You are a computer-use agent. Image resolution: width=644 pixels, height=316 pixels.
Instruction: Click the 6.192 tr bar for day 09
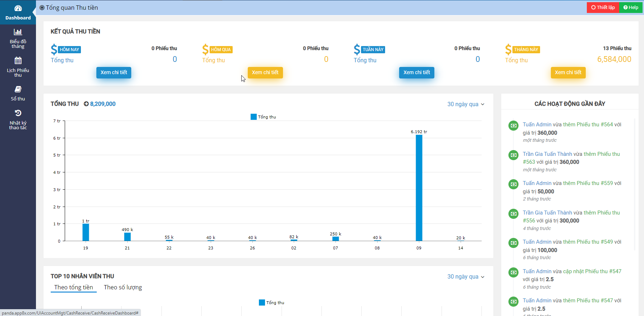point(419,187)
